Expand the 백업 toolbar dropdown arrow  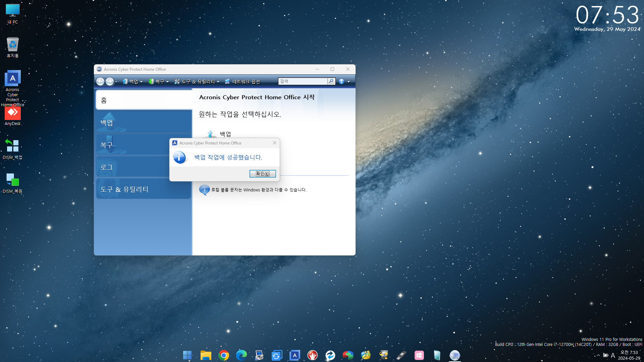[141, 82]
